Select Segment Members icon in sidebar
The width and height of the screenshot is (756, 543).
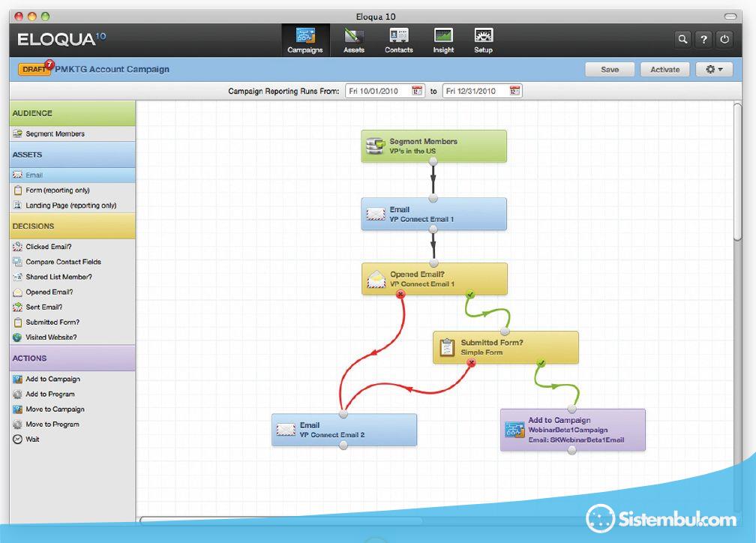click(x=17, y=133)
